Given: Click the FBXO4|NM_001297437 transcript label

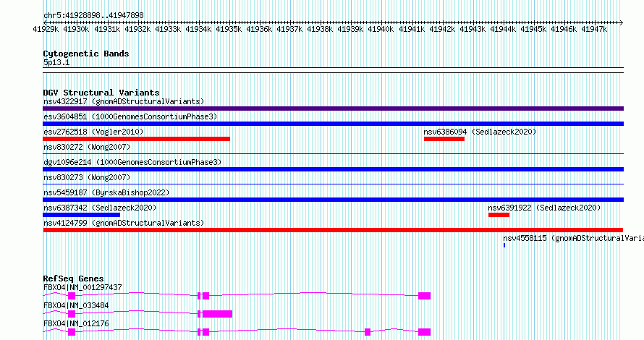Looking at the screenshot, I should pos(82,287).
